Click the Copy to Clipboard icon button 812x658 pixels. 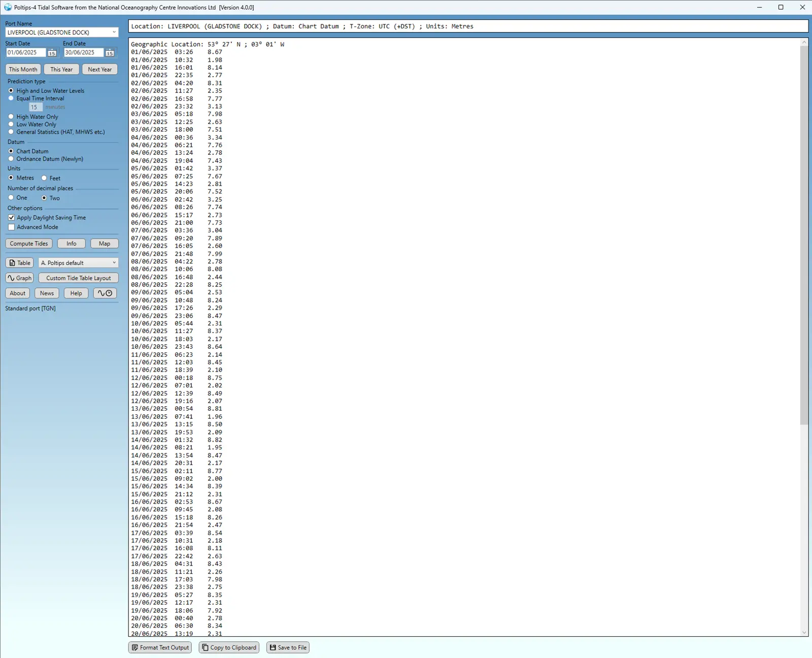[229, 648]
